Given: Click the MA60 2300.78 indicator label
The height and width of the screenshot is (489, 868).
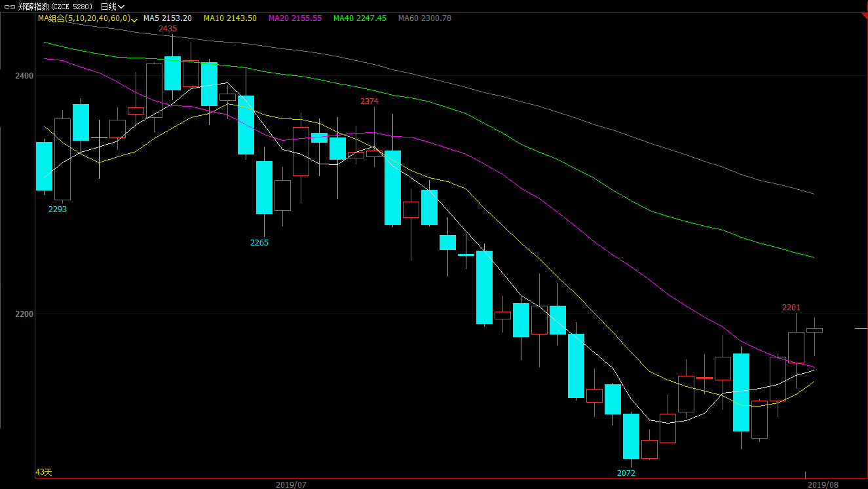Looking at the screenshot, I should (x=425, y=18).
